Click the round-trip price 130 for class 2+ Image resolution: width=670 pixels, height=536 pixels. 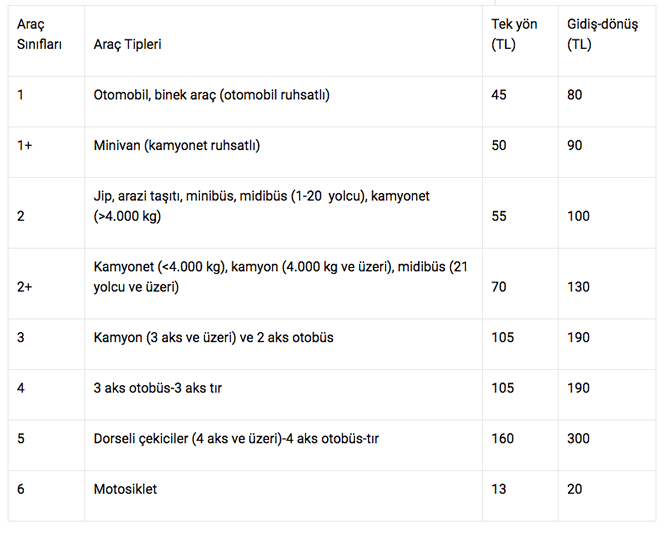[578, 288]
